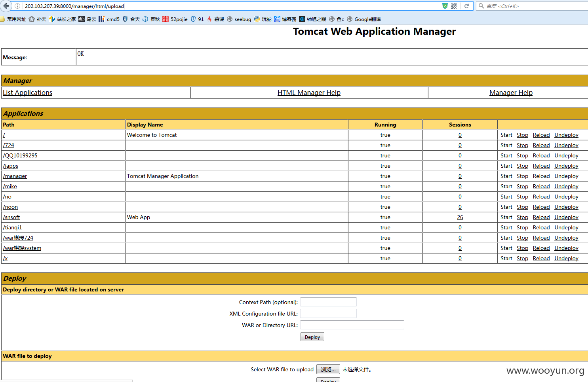Viewport: 588px width, 382px height.
Task: Click the magnifier icon in the search box
Action: [481, 6]
